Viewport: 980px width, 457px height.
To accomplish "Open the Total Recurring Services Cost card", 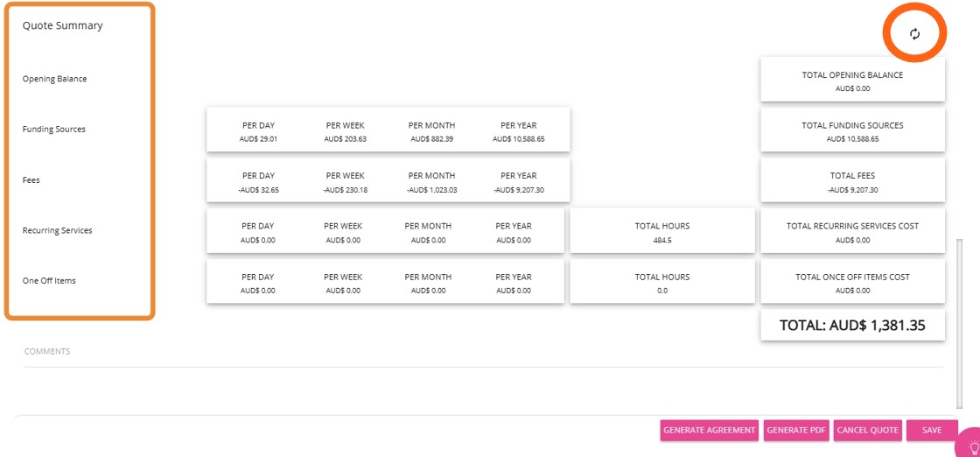I will 852,232.
